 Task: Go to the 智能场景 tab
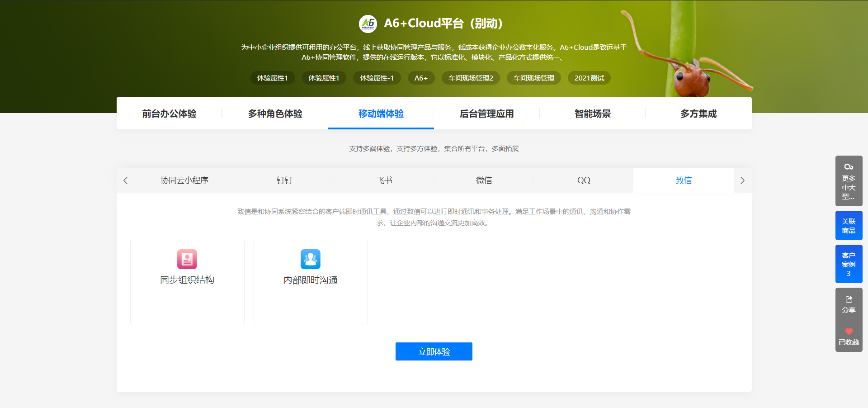(593, 114)
